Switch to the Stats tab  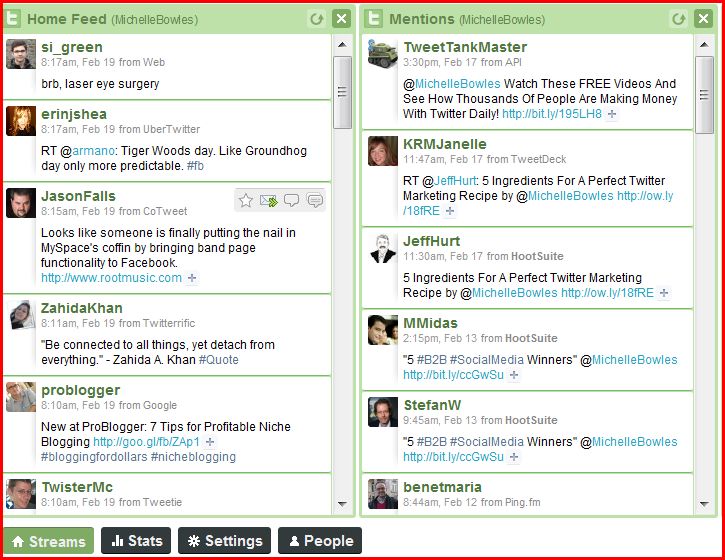[136, 541]
